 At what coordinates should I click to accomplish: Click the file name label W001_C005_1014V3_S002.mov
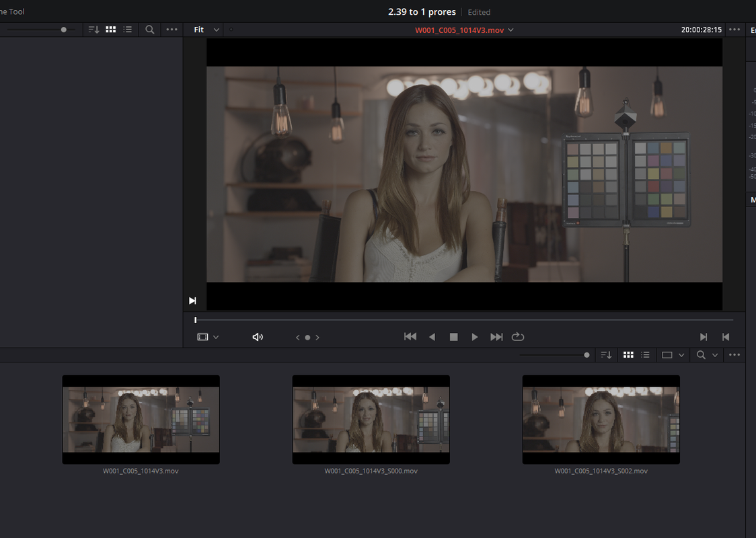click(601, 471)
